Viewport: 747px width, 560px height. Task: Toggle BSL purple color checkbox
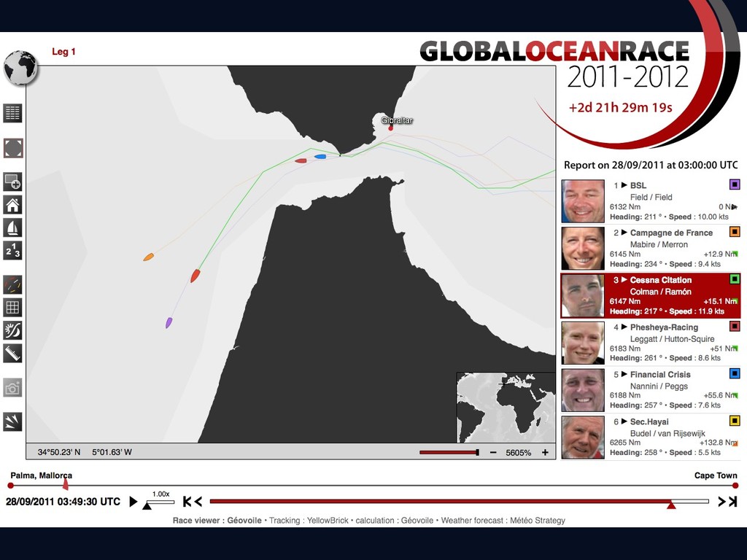735,184
